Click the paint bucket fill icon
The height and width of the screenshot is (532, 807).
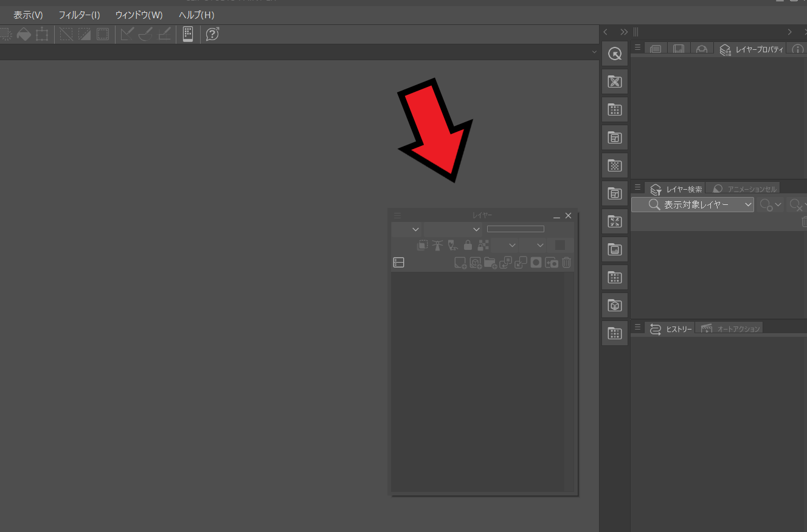click(23, 34)
